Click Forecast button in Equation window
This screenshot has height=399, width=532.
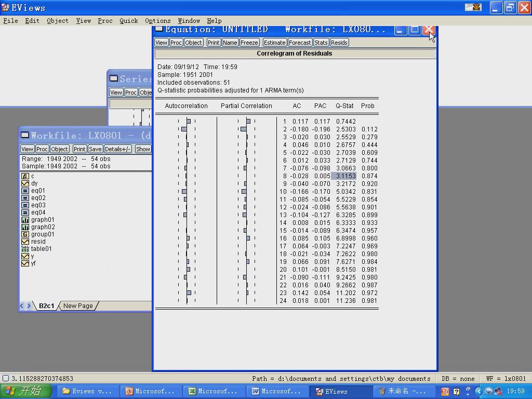[300, 43]
